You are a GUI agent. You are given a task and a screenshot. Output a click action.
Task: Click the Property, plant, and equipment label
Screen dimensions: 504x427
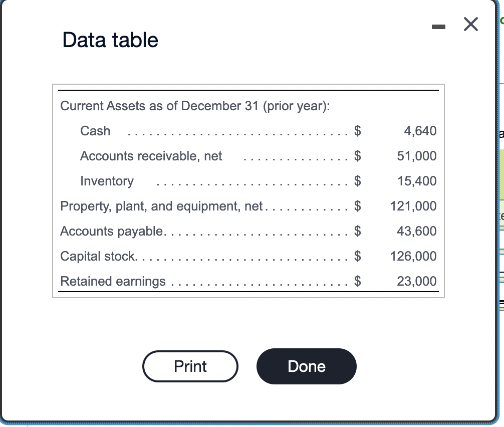click(x=161, y=206)
